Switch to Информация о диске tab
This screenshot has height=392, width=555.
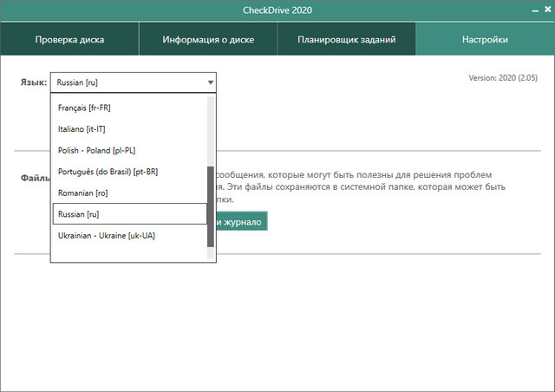click(x=208, y=39)
